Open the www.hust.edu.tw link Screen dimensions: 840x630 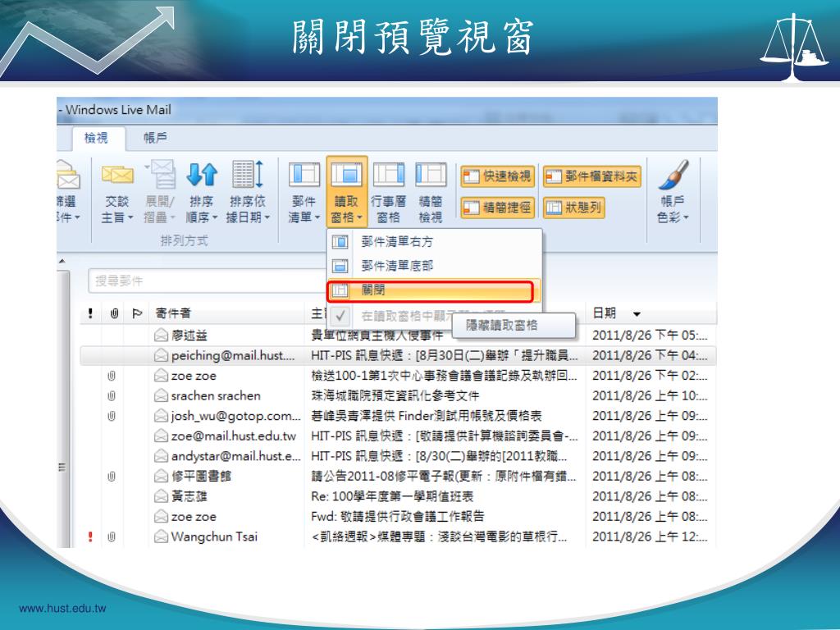pos(62,608)
